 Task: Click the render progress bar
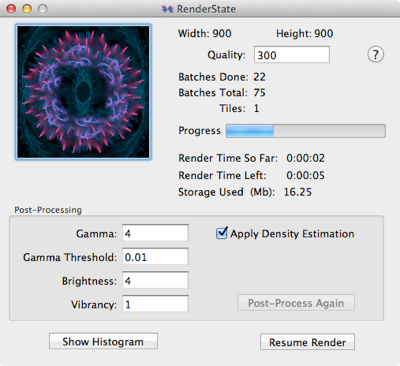306,131
